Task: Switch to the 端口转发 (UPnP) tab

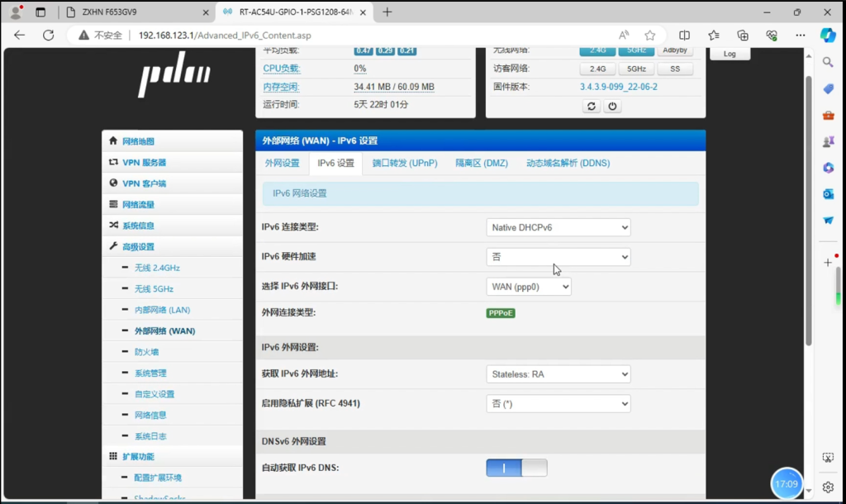Action: tap(405, 164)
